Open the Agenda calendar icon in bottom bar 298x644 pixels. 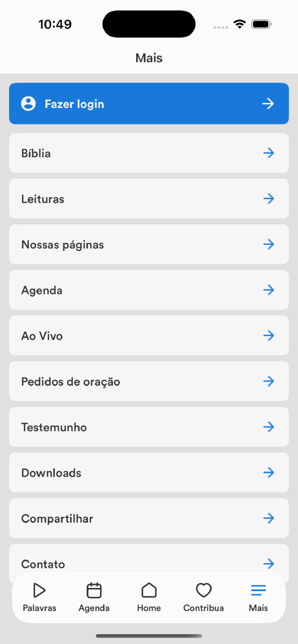point(94,591)
